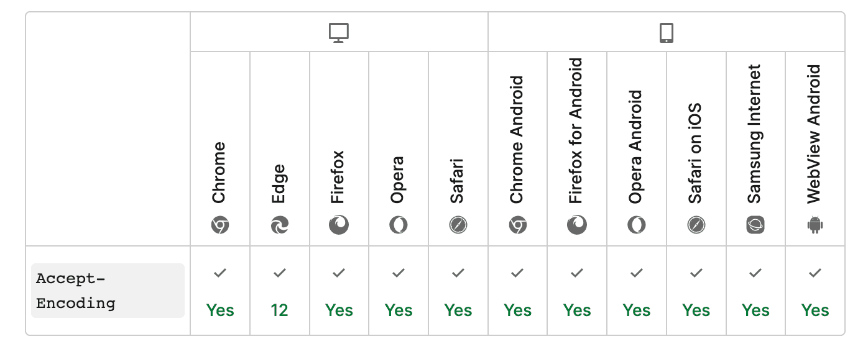
Task: Click the desktop platform monitor icon
Action: click(339, 32)
